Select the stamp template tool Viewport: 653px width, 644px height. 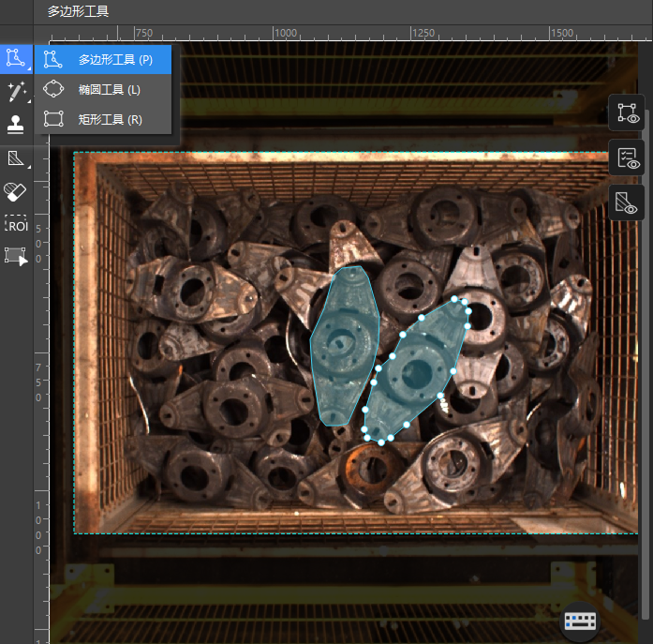(15, 124)
